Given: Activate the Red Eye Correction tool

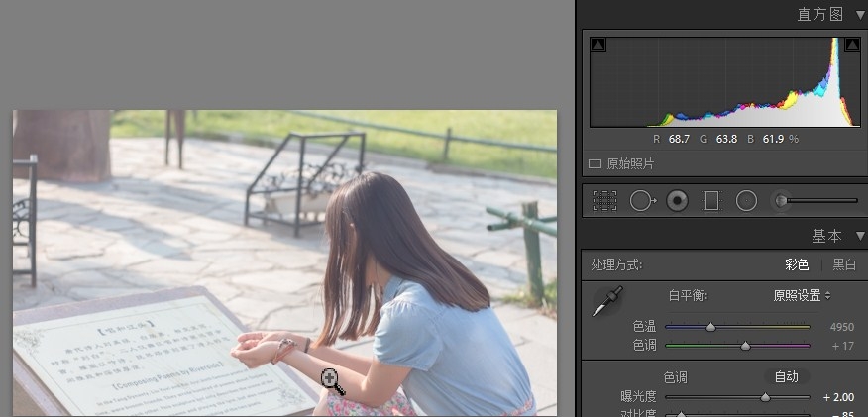Looking at the screenshot, I should tap(678, 201).
